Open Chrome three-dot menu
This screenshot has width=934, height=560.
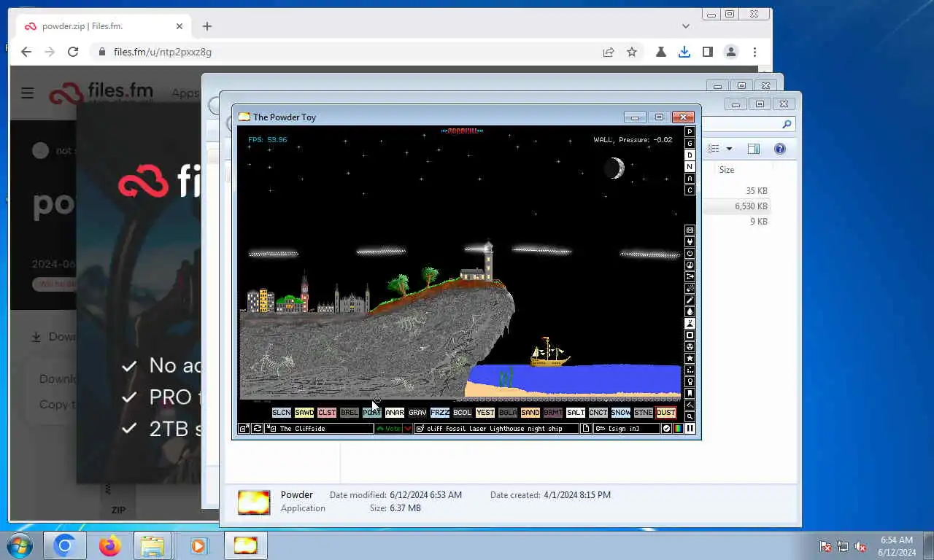point(754,52)
